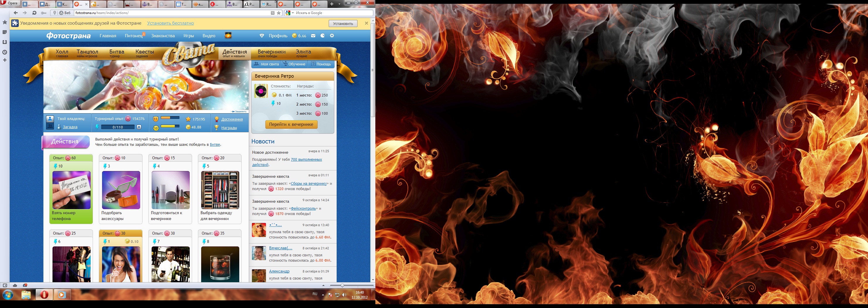Open the search engine dropdown beside Google icon
868x308 pixels.
click(293, 13)
